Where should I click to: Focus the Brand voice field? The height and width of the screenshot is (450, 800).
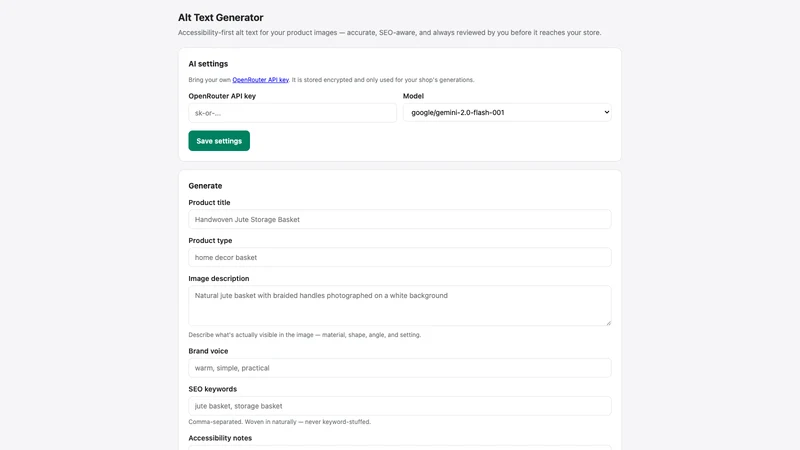(x=399, y=368)
